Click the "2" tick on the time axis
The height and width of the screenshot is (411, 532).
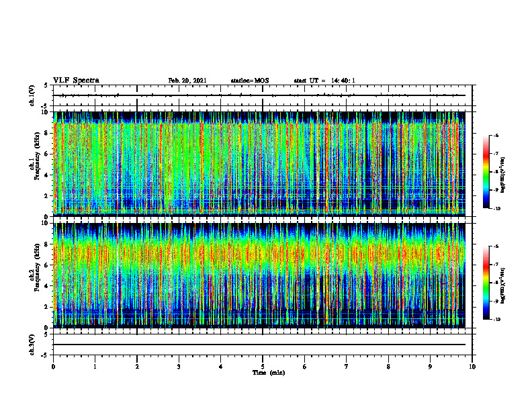pyautogui.click(x=137, y=367)
